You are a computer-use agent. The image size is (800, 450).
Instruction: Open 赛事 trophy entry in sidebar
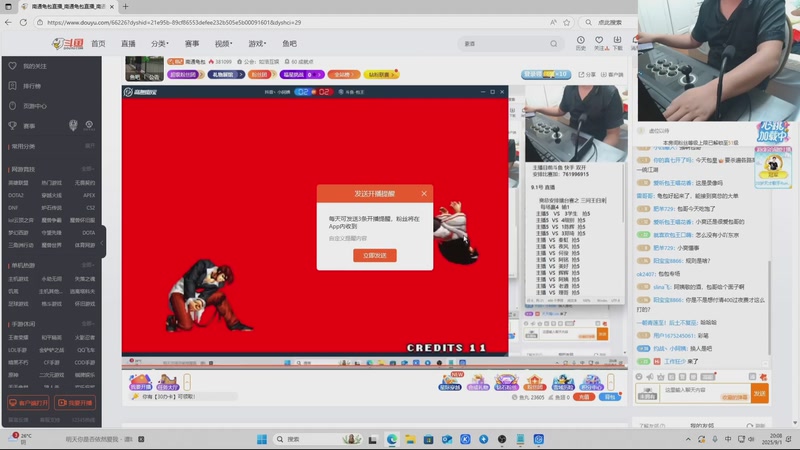tap(29, 126)
